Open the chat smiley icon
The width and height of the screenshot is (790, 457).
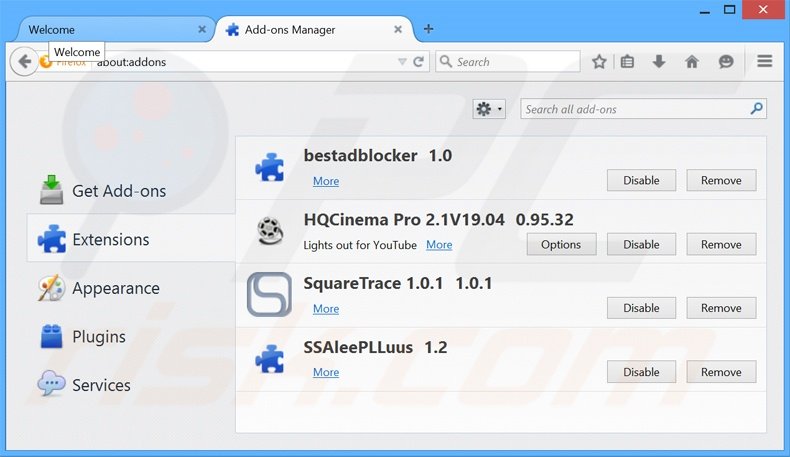(x=726, y=61)
